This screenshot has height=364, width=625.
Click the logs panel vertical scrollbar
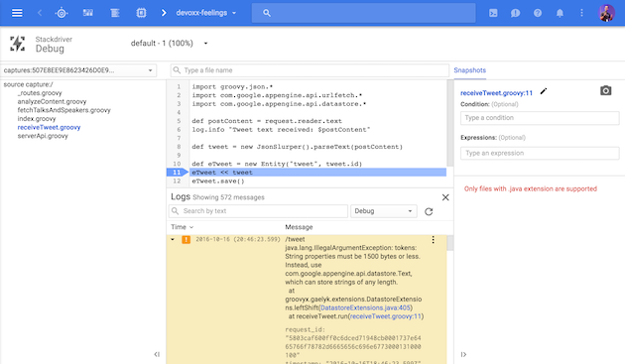pos(450,243)
